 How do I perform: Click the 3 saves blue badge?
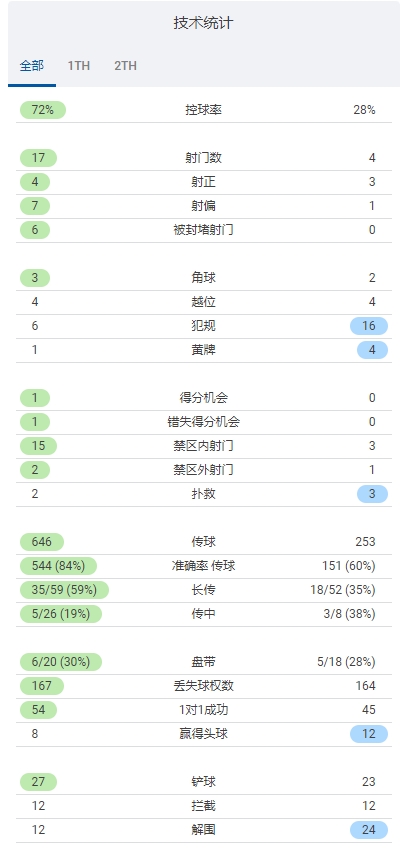point(372,494)
